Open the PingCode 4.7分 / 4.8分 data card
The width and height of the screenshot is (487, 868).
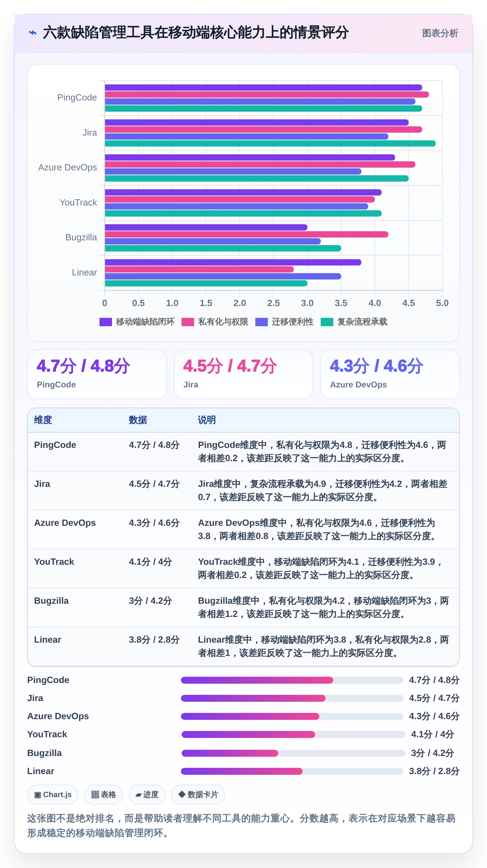point(97,374)
